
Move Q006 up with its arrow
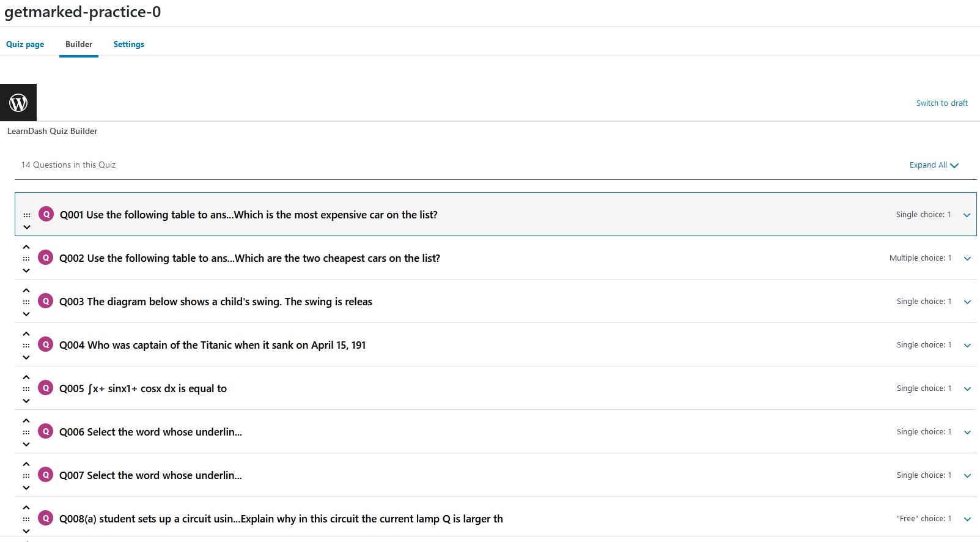[x=26, y=421]
